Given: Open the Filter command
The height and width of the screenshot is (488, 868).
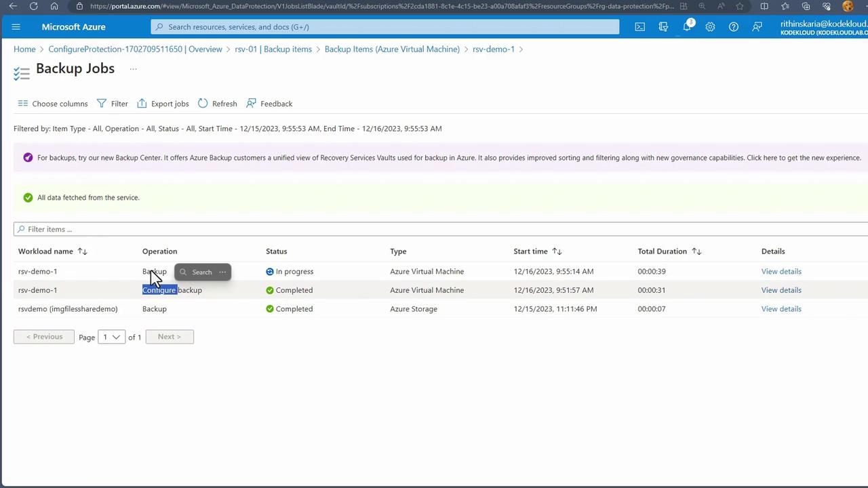Looking at the screenshot, I should [x=113, y=104].
